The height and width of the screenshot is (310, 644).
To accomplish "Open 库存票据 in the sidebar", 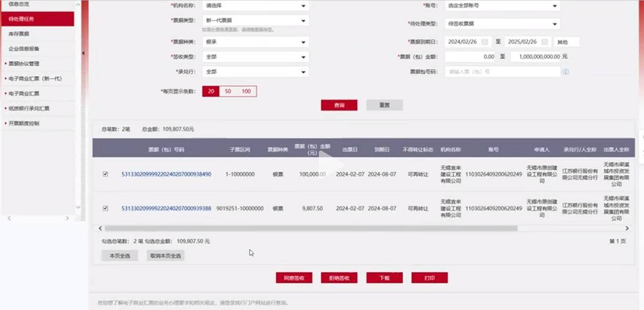I will pyautogui.click(x=19, y=34).
